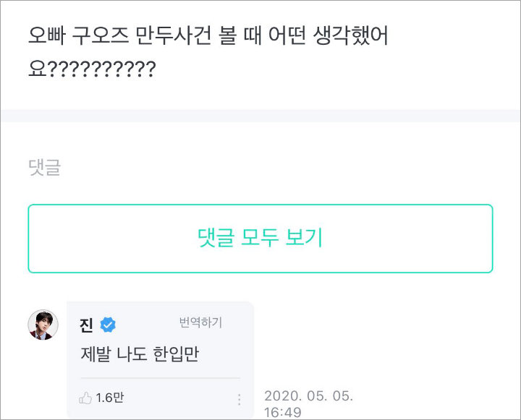Click the gray divider band below the post
This screenshot has height=420, width=521.
click(260, 115)
